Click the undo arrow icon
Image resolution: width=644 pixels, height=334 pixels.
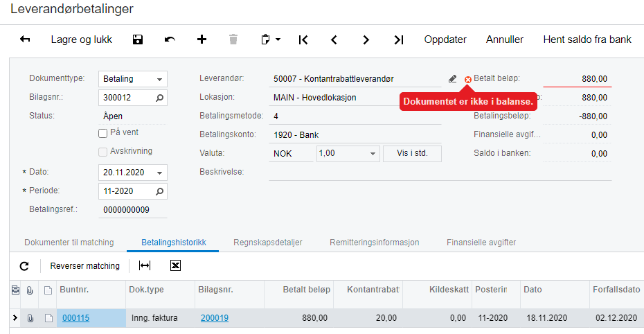point(170,39)
